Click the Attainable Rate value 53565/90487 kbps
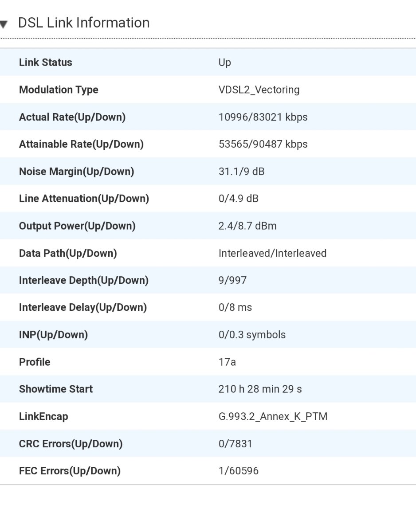 click(263, 144)
